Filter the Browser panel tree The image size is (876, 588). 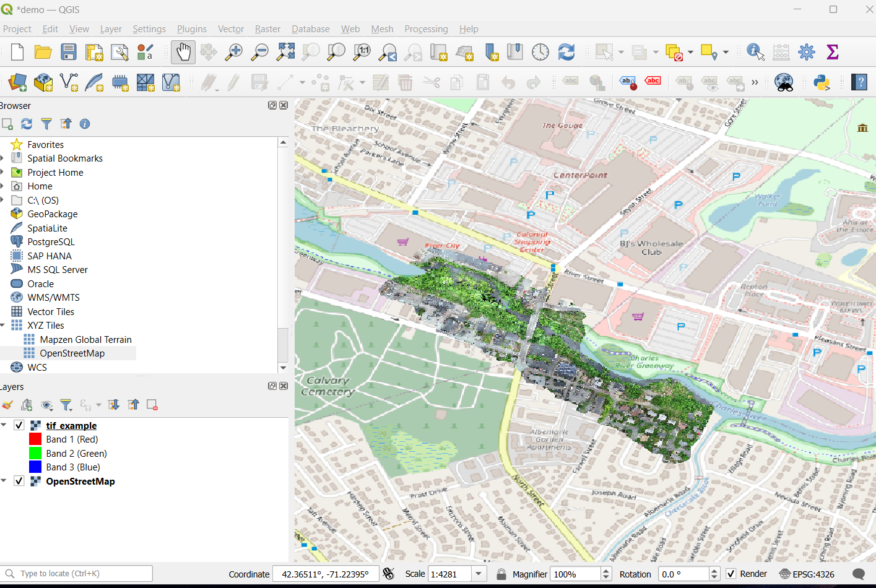(46, 124)
